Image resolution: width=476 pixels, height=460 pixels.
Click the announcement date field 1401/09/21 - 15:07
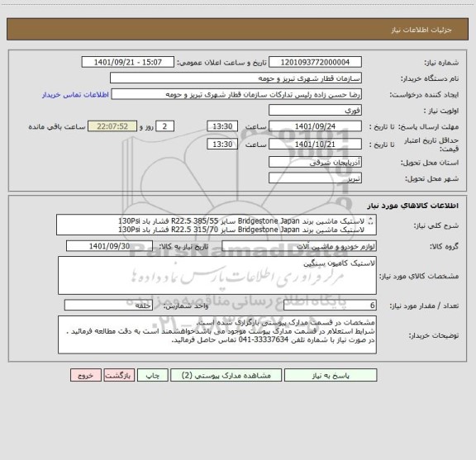[x=128, y=62]
